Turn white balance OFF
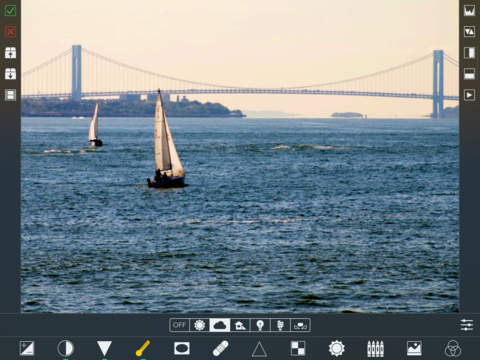 point(179,325)
